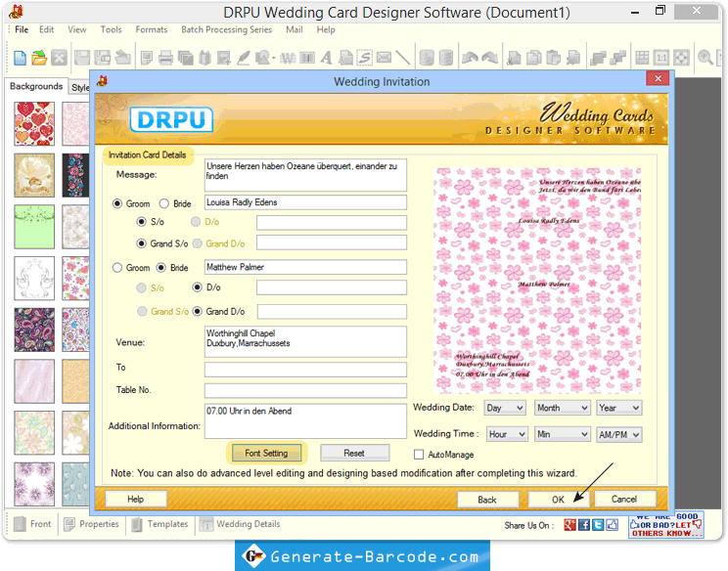728x571 pixels.
Task: Share on Facebook icon
Action: click(x=584, y=525)
